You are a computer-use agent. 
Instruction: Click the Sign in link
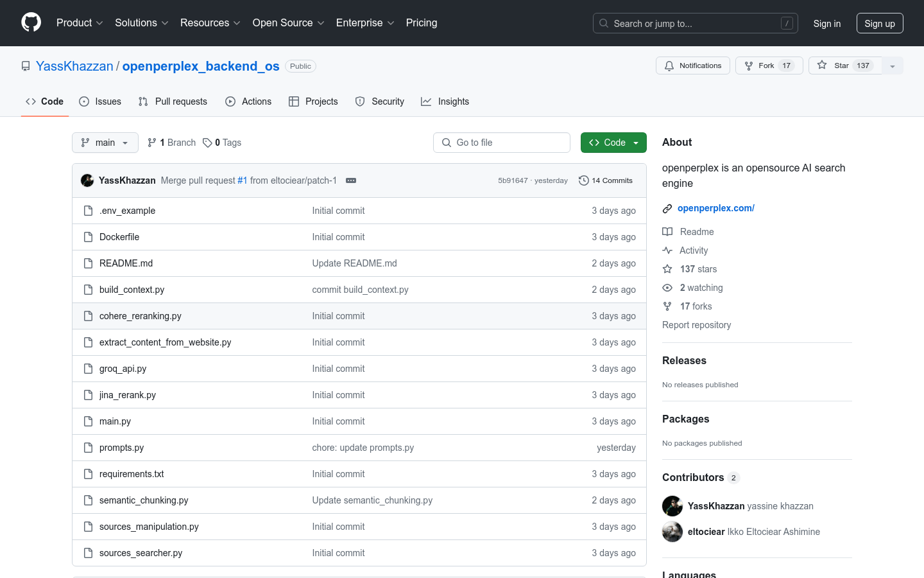pyautogui.click(x=827, y=23)
